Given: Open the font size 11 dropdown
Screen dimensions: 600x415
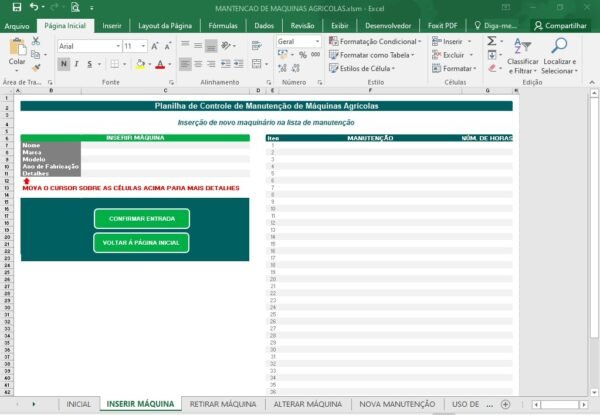Looking at the screenshot, I should point(143,46).
